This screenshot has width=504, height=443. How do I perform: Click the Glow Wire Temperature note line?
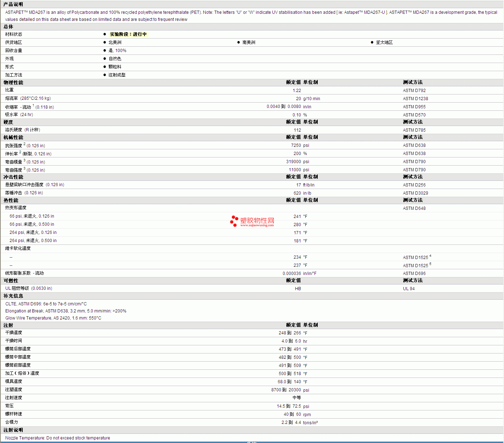[x=53, y=318]
